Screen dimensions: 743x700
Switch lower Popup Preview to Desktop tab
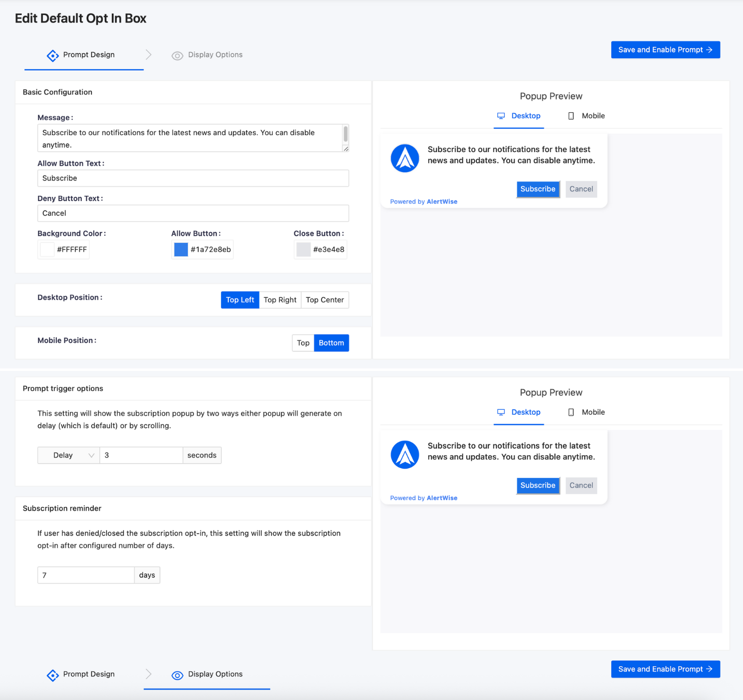[519, 412]
